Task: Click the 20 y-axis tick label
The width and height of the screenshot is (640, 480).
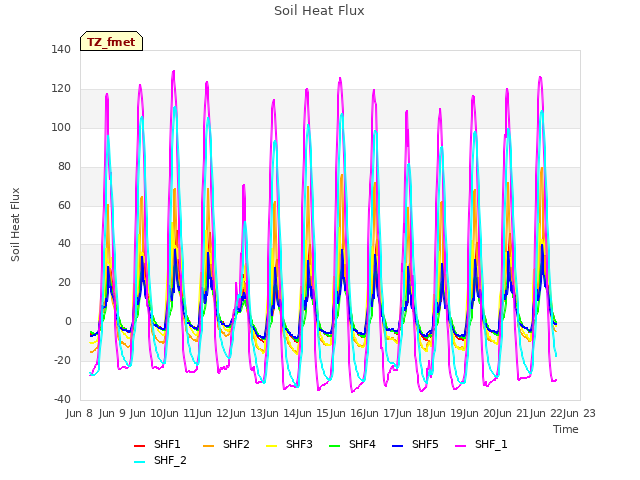Action: click(x=64, y=282)
